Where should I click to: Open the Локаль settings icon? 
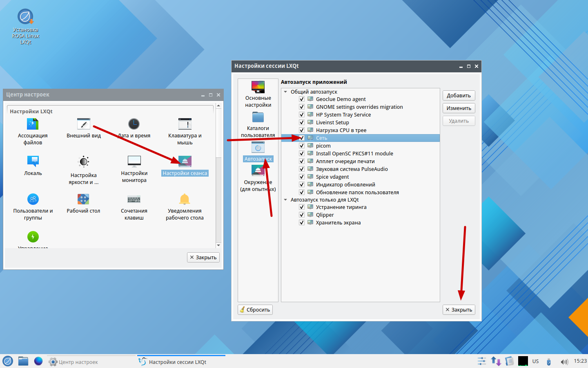click(x=33, y=162)
